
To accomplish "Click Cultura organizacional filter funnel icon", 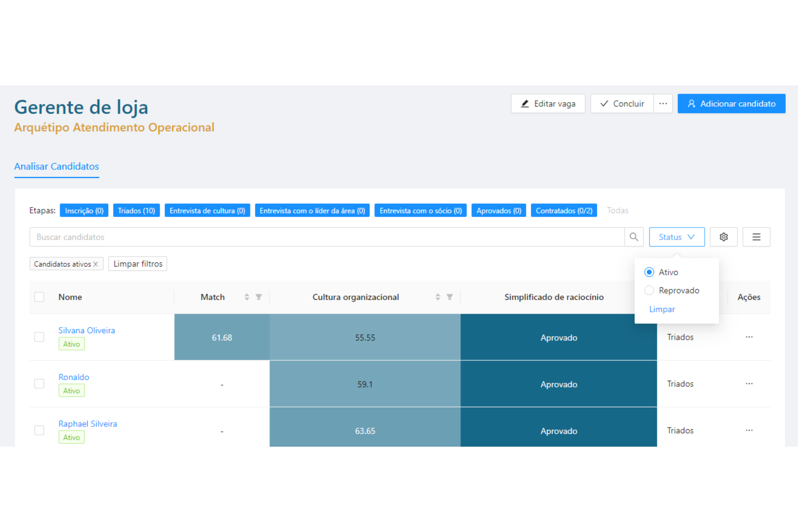I will pyautogui.click(x=449, y=297).
